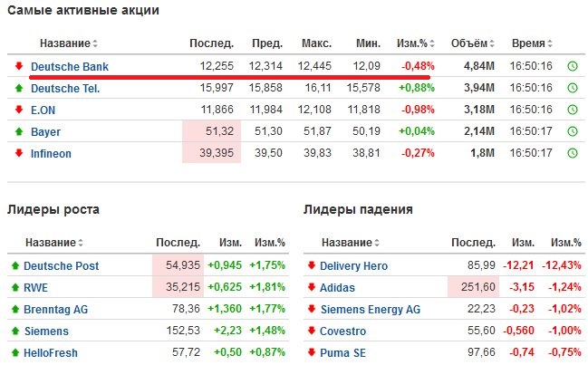Click the clock icon in Deutsche Tel. row
Viewport: 588px width, 365px height.
[x=573, y=88]
